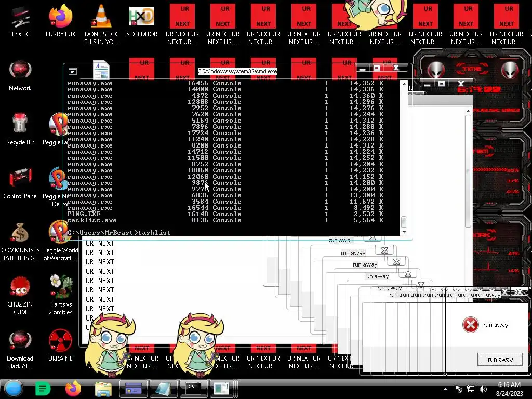Click the cmd.exe window title text
The height and width of the screenshot is (399, 532).
(x=237, y=71)
